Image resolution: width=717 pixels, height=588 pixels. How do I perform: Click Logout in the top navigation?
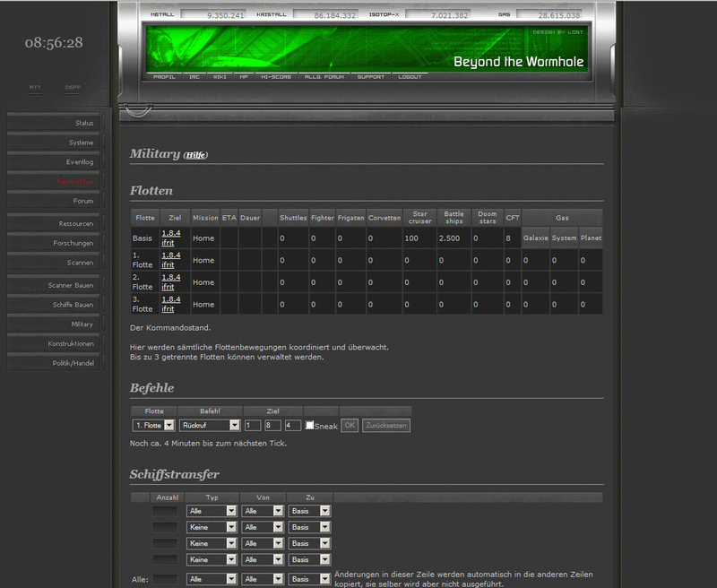click(410, 77)
